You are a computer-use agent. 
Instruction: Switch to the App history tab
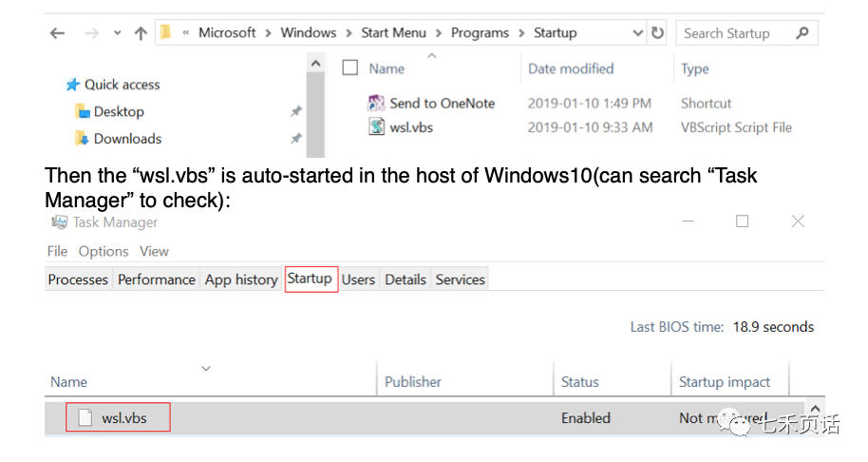point(241,279)
